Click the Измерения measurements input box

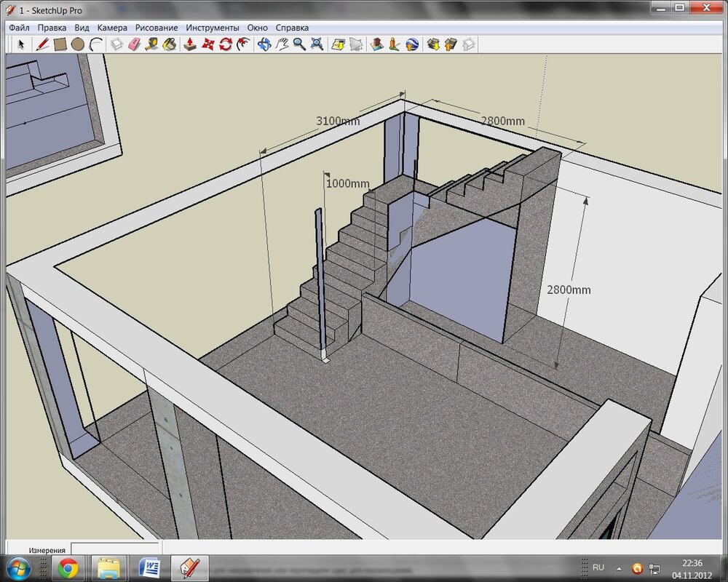tap(114, 549)
